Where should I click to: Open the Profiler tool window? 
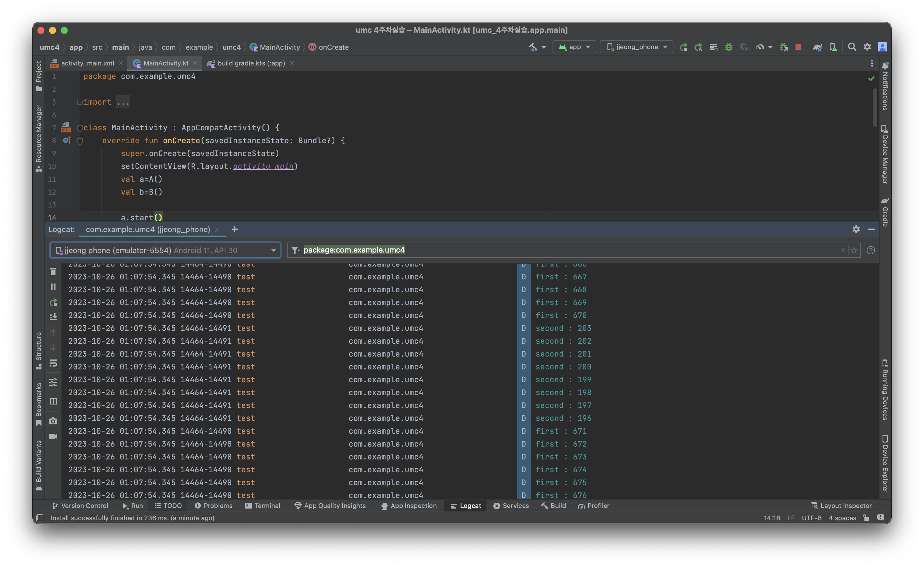point(594,505)
